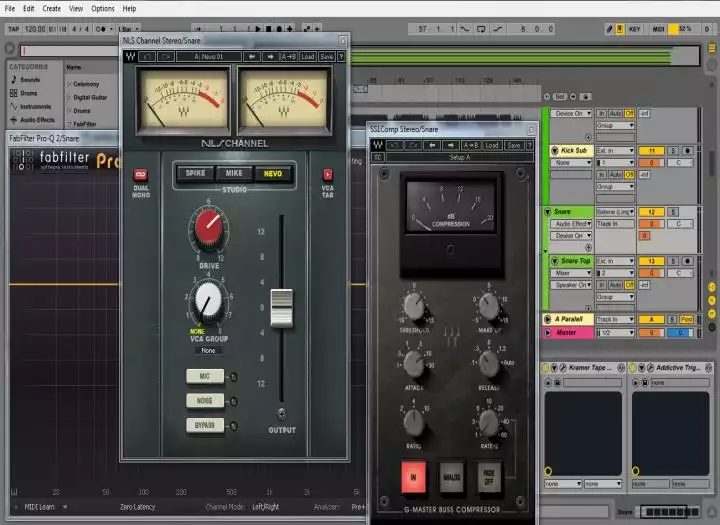This screenshot has height=525, width=720.
Task: Go to next preset in SSLComp toolbar
Action: pos(450,145)
